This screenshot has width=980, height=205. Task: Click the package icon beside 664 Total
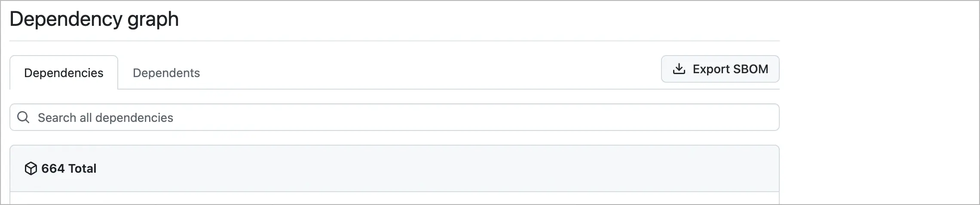pos(31,168)
